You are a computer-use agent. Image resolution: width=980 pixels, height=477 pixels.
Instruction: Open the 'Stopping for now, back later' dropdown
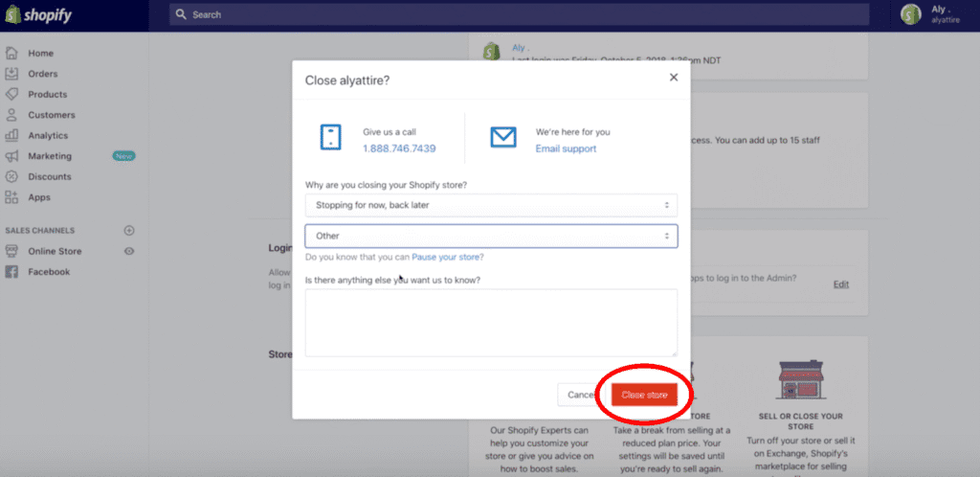click(x=490, y=205)
